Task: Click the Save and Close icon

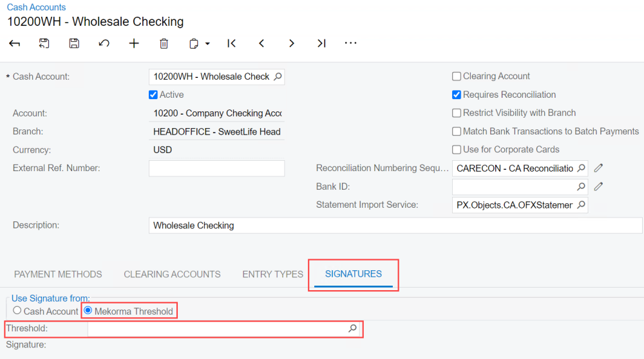Action: point(44,43)
